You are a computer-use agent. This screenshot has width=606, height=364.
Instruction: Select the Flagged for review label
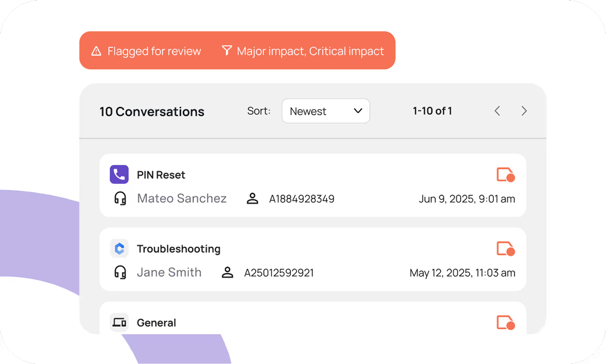(154, 51)
